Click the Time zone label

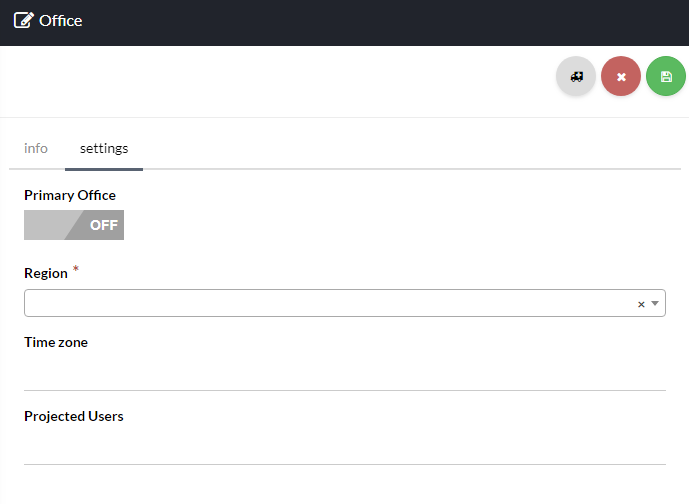click(56, 342)
